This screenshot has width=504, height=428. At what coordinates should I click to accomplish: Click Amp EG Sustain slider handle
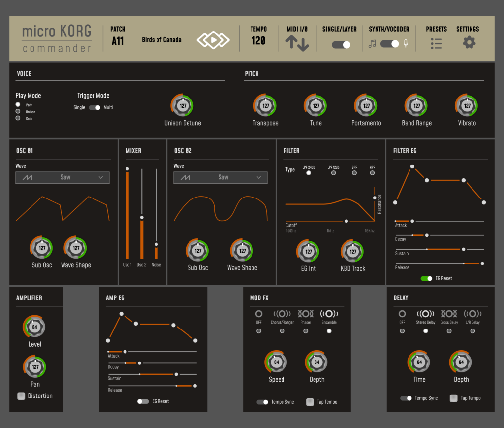click(176, 374)
